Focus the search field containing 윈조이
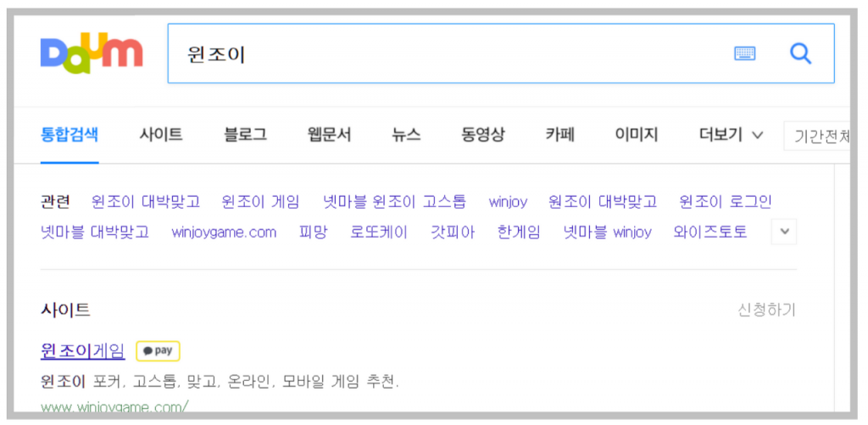The height and width of the screenshot is (425, 868). 501,53
